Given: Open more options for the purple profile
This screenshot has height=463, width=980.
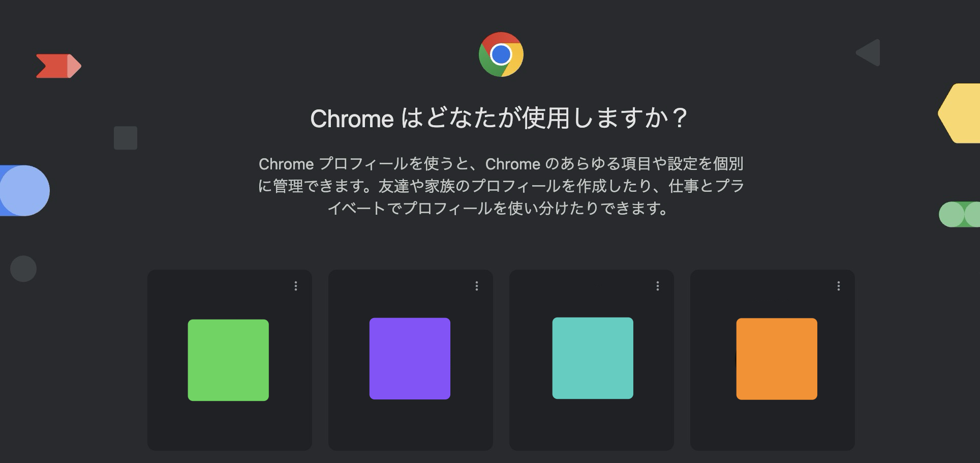Looking at the screenshot, I should point(477,286).
